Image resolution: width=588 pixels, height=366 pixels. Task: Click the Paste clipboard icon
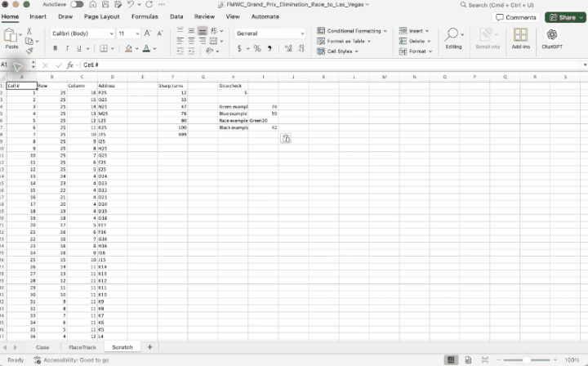pos(11,36)
